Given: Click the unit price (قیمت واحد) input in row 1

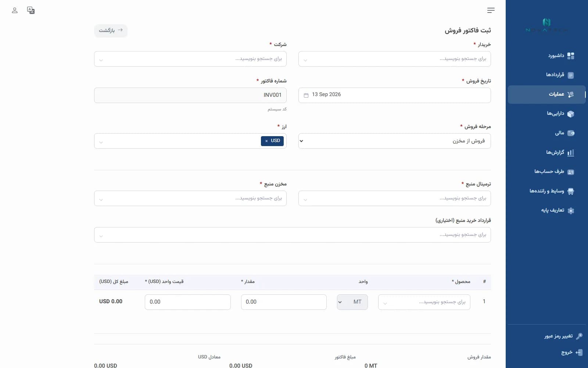Looking at the screenshot, I should pyautogui.click(x=188, y=302).
